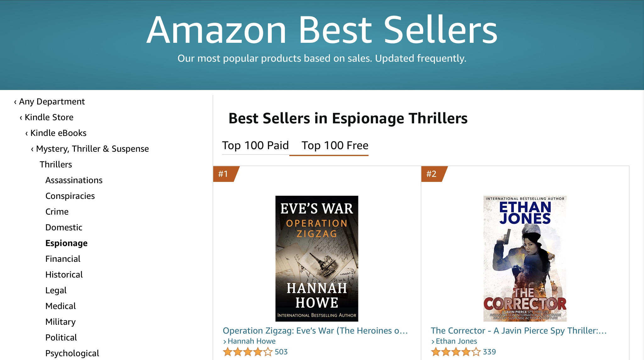
Task: Click The Corrector book cover
Action: (525, 258)
